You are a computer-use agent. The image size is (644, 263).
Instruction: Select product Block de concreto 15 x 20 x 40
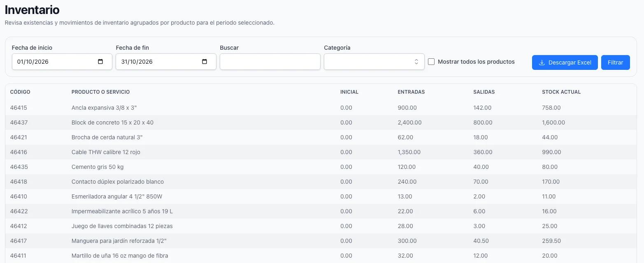(112, 122)
